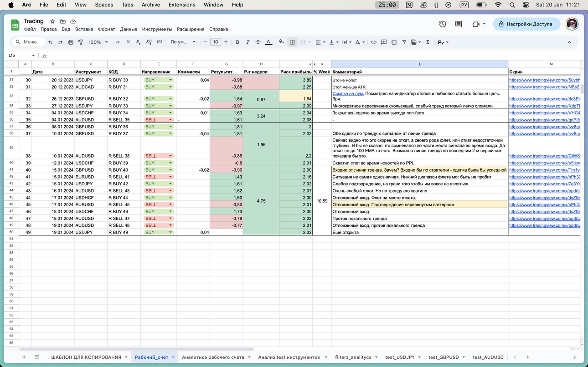Open the Arc Spaces menu in the menu bar

click(x=104, y=5)
